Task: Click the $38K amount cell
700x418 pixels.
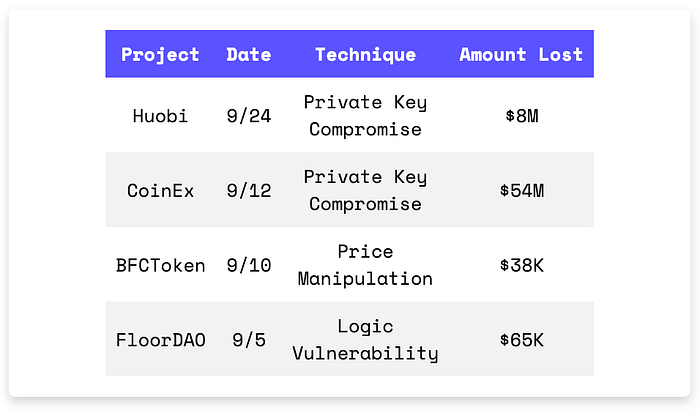Action: (x=521, y=265)
